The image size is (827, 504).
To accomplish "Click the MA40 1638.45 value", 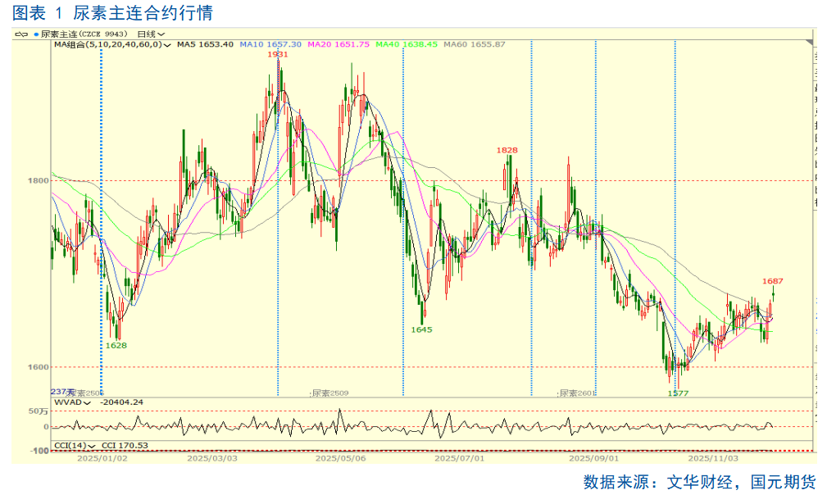I will (407, 44).
